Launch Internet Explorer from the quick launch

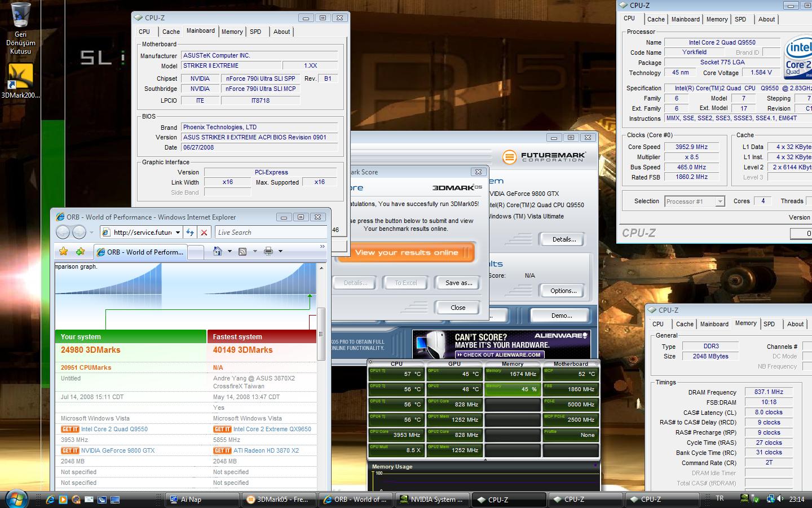[x=50, y=500]
